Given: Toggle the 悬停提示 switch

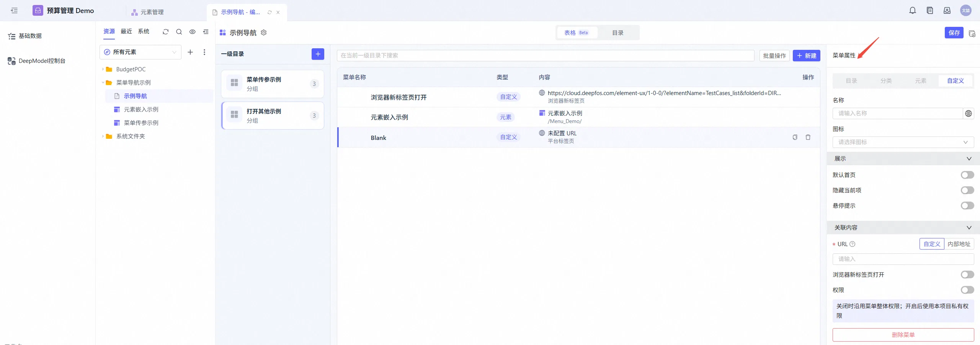Looking at the screenshot, I should 967,206.
